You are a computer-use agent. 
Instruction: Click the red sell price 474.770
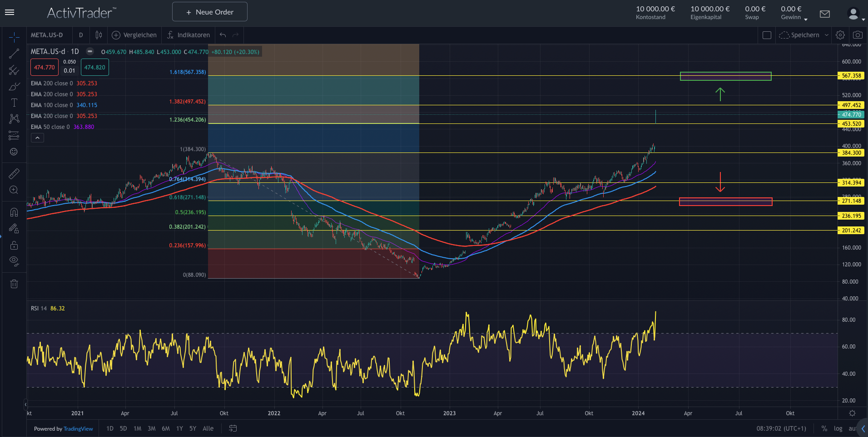(45, 67)
